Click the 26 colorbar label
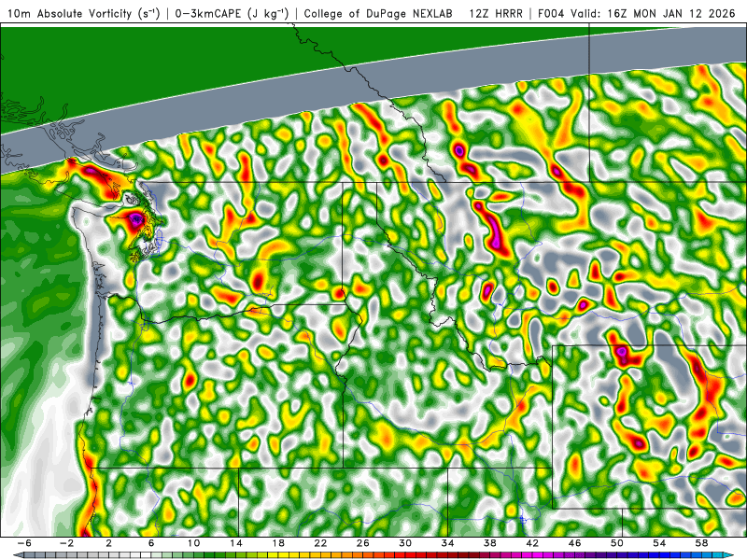Screen dimensions: 747x560 (363, 543)
